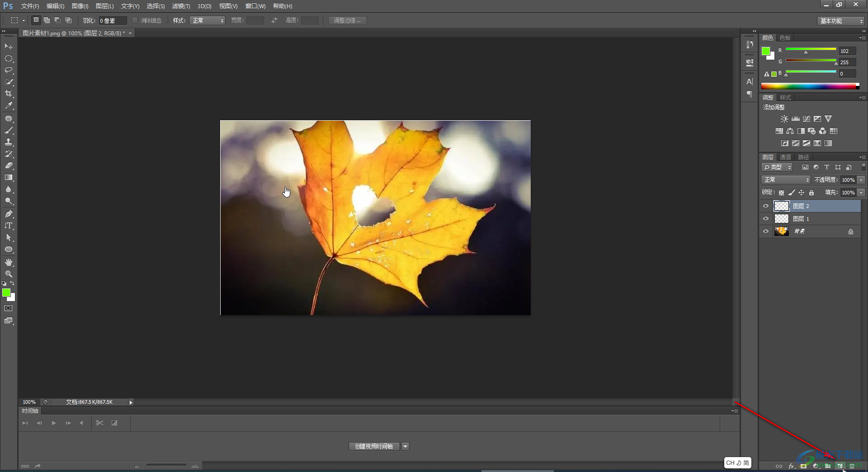Hide 图层 2 using its eye icon
868x472 pixels.
coord(766,206)
